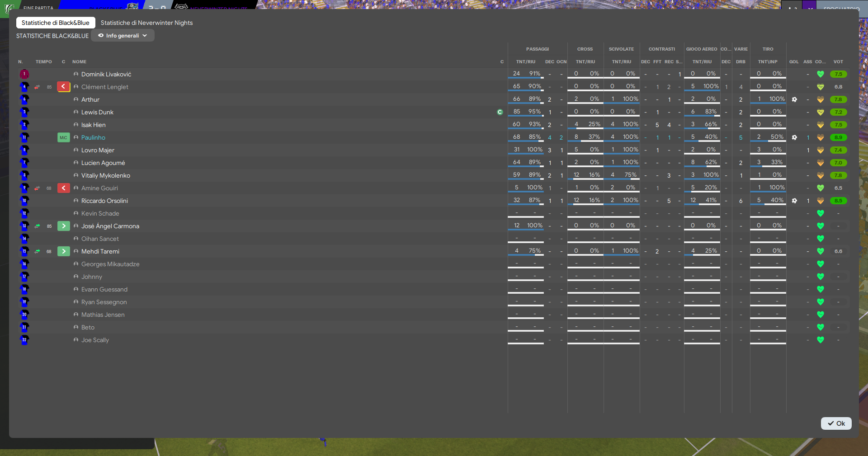Open the Info generali view dropdown
The height and width of the screenshot is (456, 868).
pyautogui.click(x=123, y=36)
